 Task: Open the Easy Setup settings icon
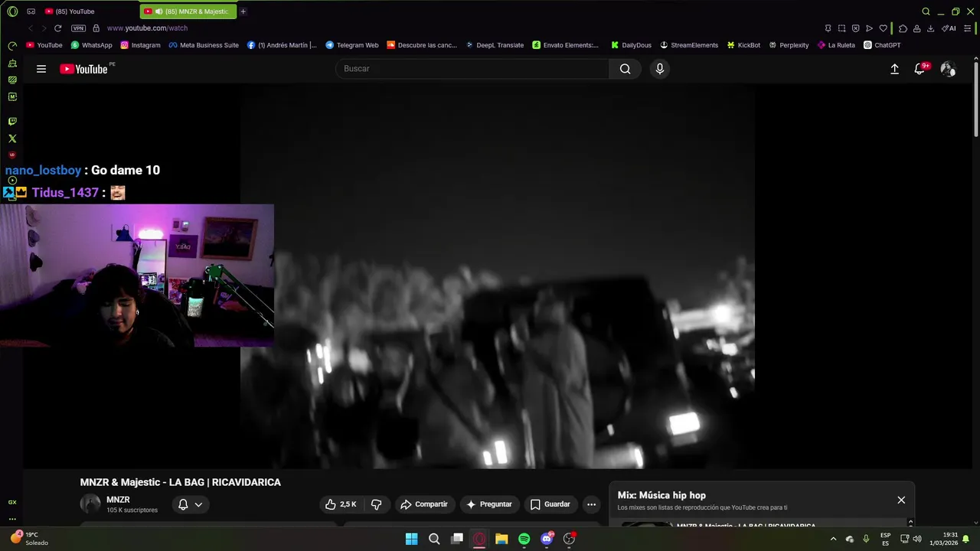967,28
